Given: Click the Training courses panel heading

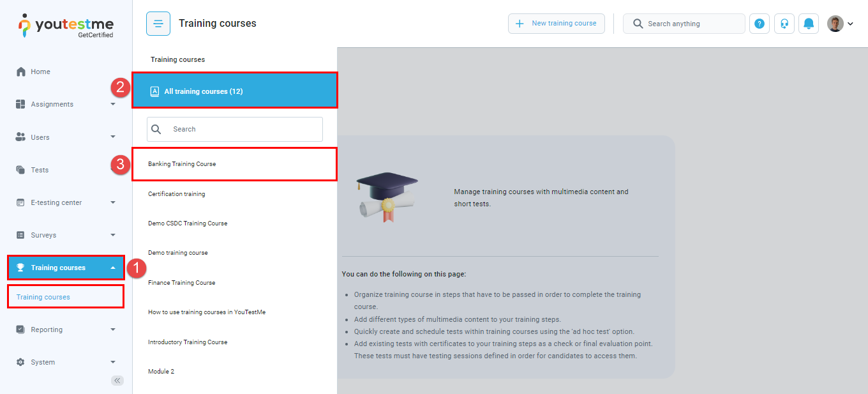Looking at the screenshot, I should [x=178, y=59].
